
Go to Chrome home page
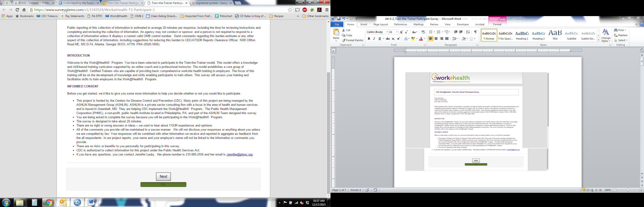click(x=24, y=10)
